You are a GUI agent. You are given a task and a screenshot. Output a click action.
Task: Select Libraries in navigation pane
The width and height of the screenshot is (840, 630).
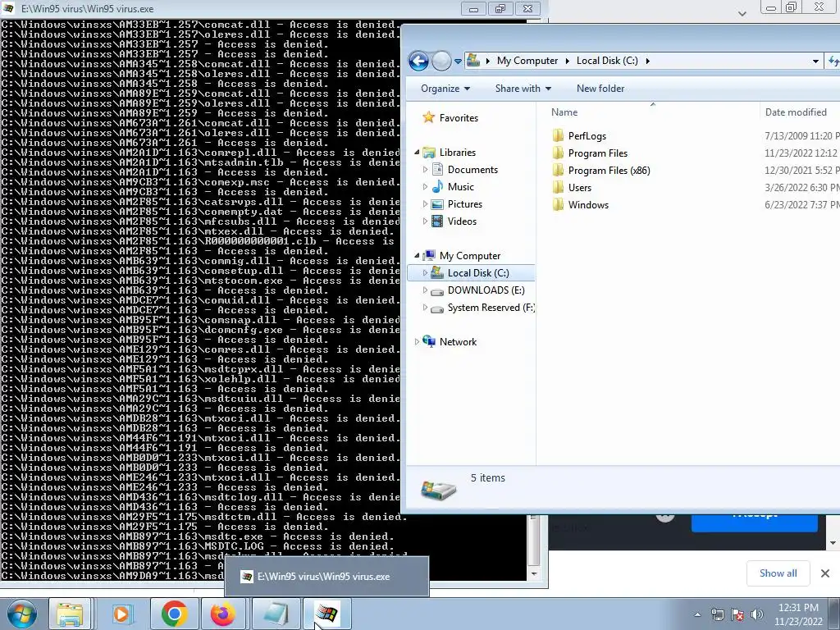458,152
